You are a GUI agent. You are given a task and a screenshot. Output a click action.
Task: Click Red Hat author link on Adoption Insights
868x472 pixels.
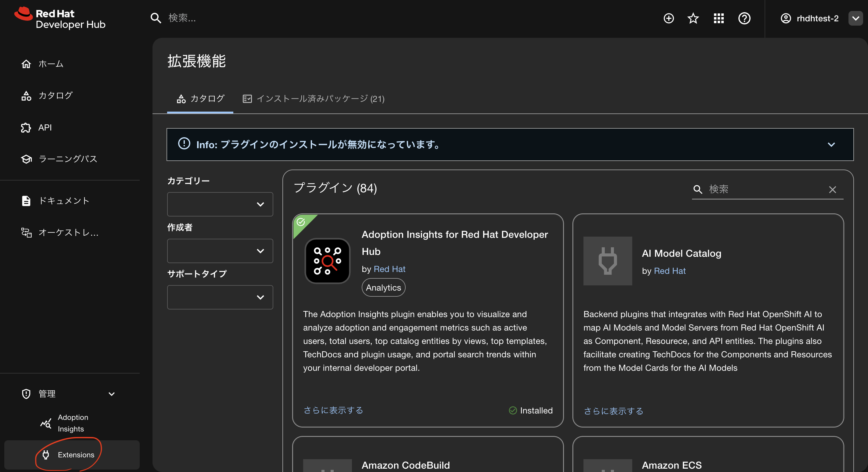[x=389, y=269]
